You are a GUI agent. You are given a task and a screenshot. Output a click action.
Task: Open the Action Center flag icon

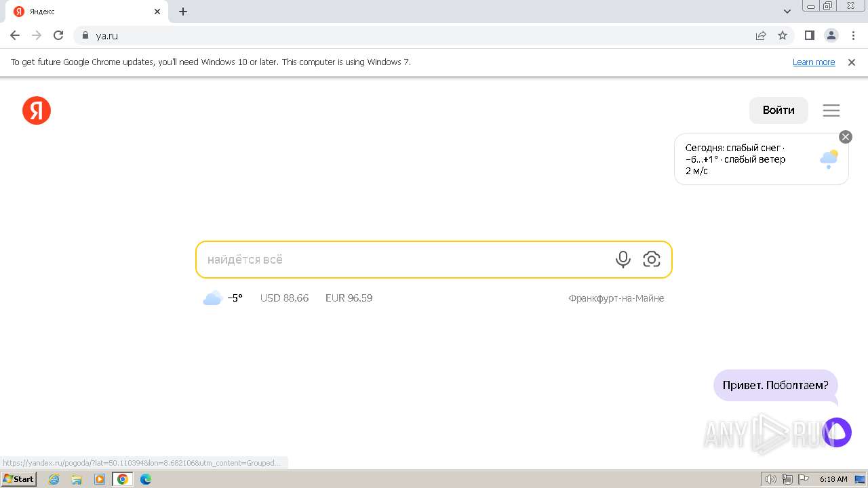[x=804, y=479]
